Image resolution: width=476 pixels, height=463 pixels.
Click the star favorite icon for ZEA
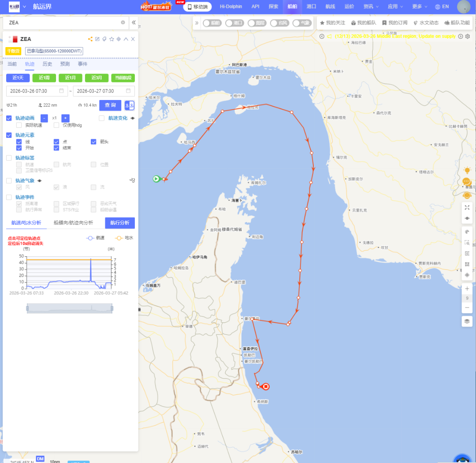pyautogui.click(x=112, y=39)
